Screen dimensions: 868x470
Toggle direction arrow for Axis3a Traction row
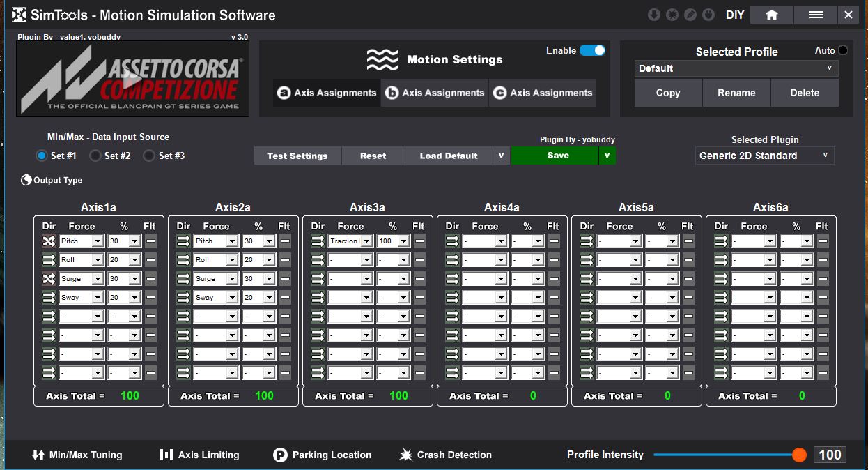pos(318,241)
